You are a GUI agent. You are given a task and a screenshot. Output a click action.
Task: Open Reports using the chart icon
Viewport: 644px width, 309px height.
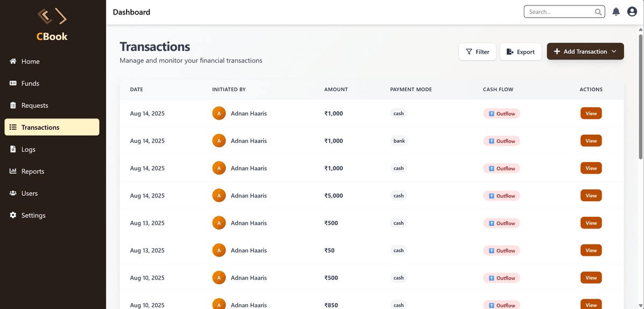12,171
